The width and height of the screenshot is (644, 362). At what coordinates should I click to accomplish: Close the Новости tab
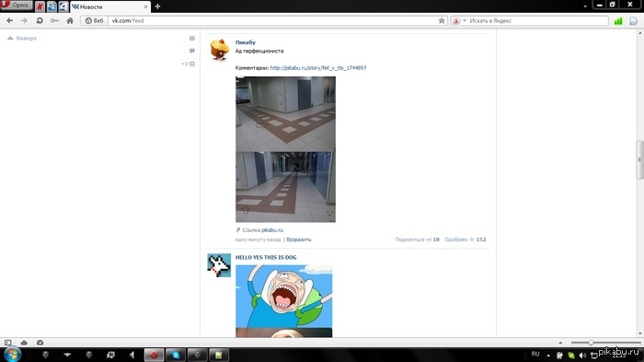[145, 7]
